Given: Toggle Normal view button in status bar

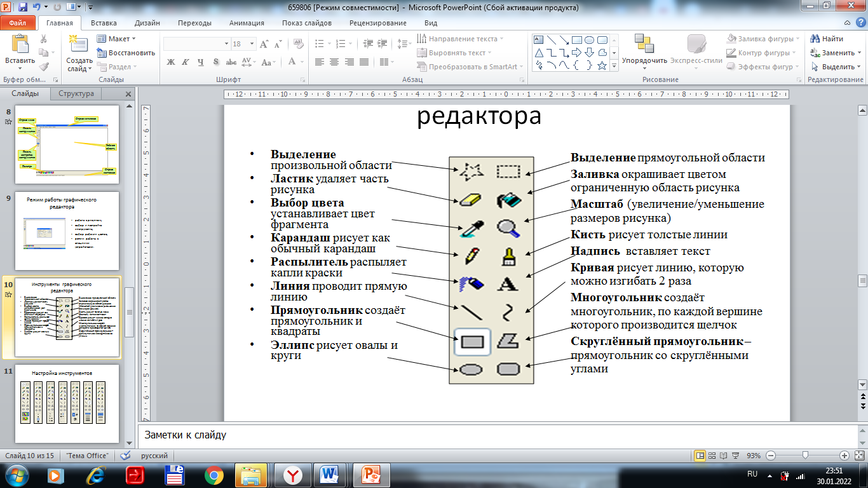Looking at the screenshot, I should click(700, 456).
